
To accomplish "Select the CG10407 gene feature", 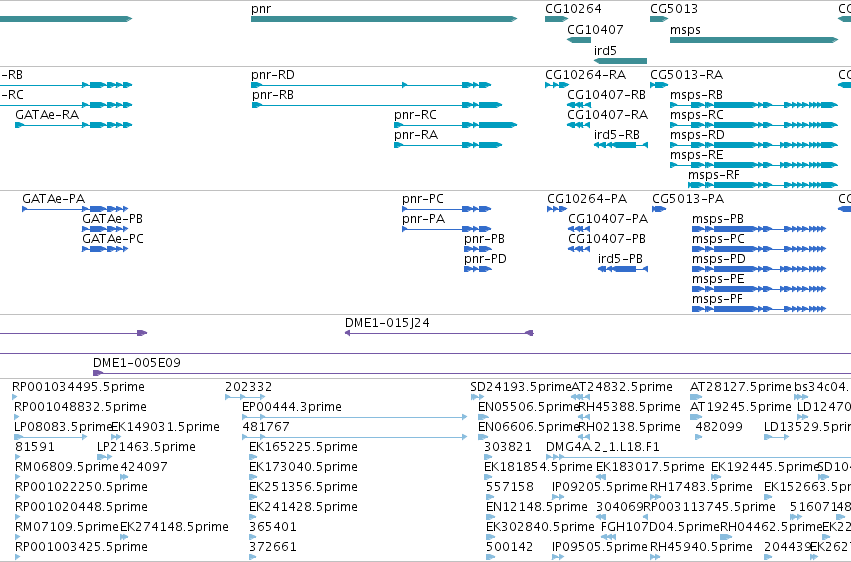I will coord(579,40).
